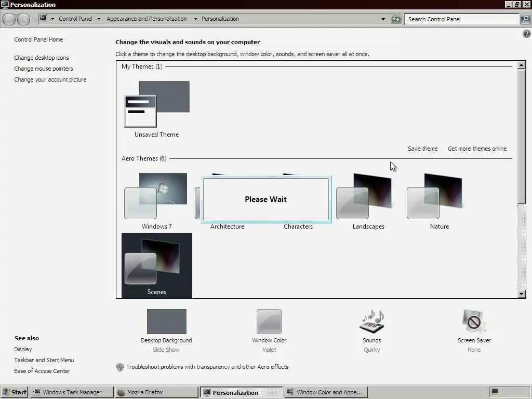The image size is (532, 399).
Task: Open Sounds Quirky scheme settings
Action: click(x=371, y=321)
